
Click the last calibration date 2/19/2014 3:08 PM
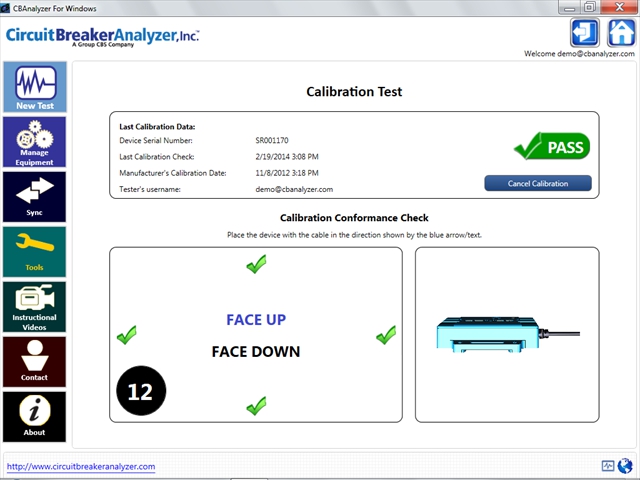tap(287, 157)
